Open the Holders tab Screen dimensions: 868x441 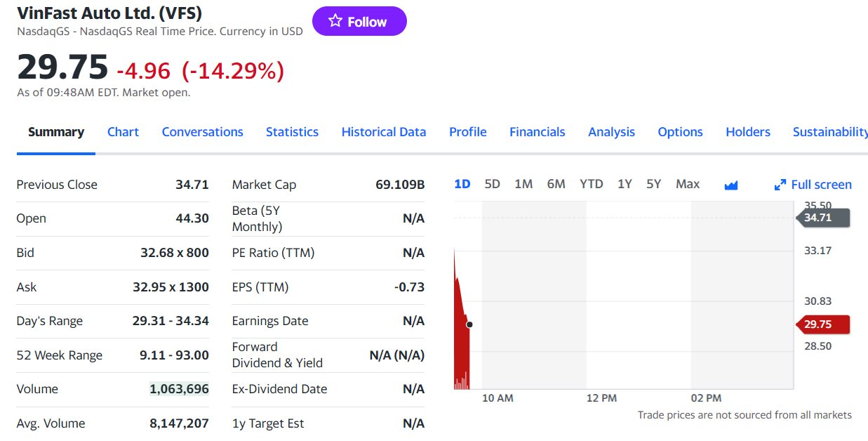click(x=747, y=132)
